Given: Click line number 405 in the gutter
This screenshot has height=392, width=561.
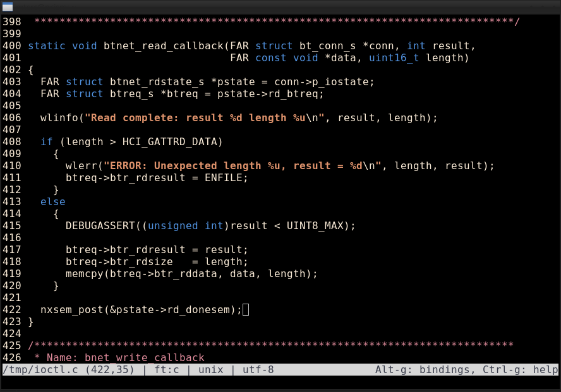Looking at the screenshot, I should 11,106.
